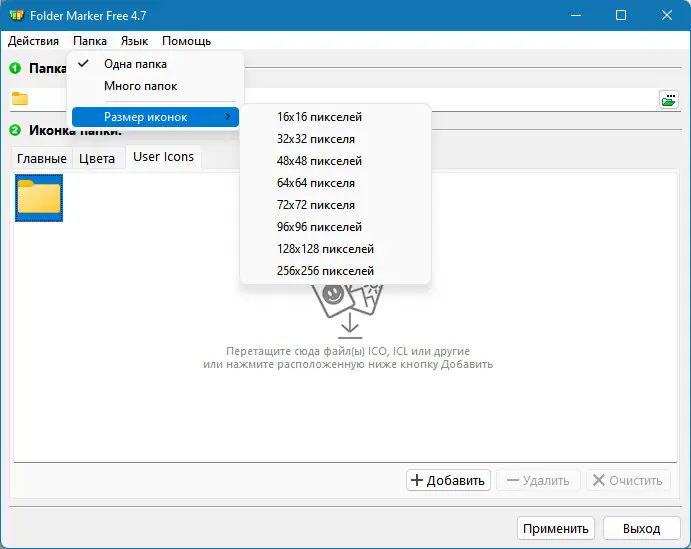Click the Добавить button
691x549 pixels.
[448, 480]
